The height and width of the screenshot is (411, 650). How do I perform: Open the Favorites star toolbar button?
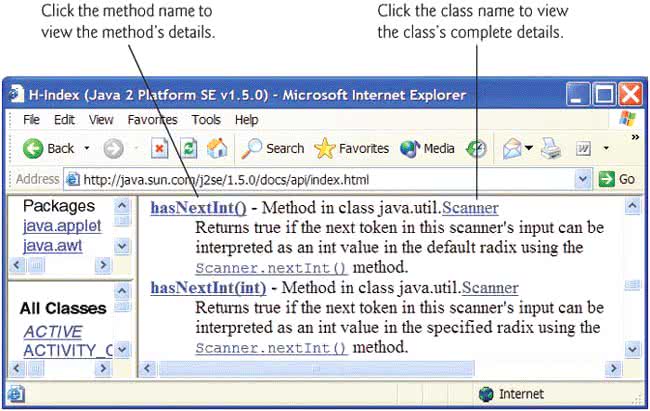[351, 148]
